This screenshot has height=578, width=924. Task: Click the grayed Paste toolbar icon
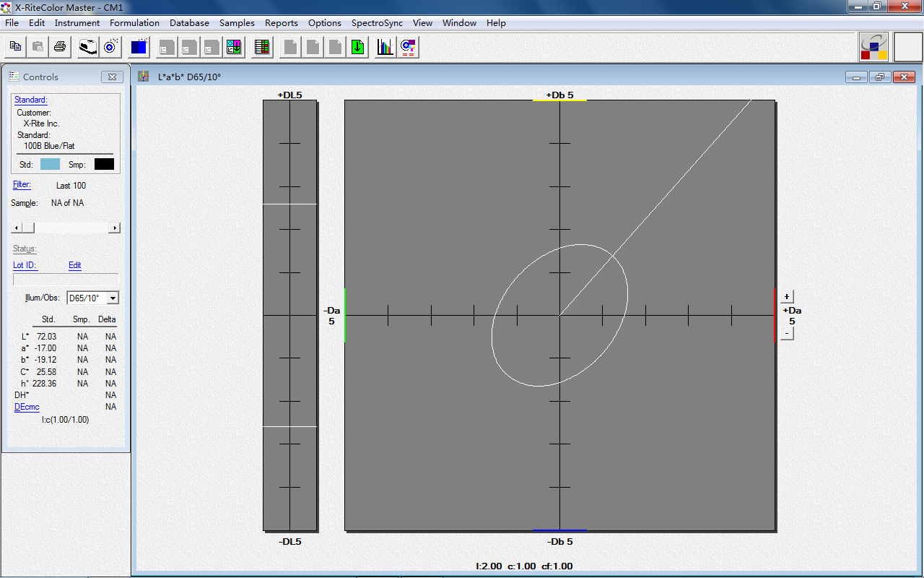pyautogui.click(x=38, y=47)
